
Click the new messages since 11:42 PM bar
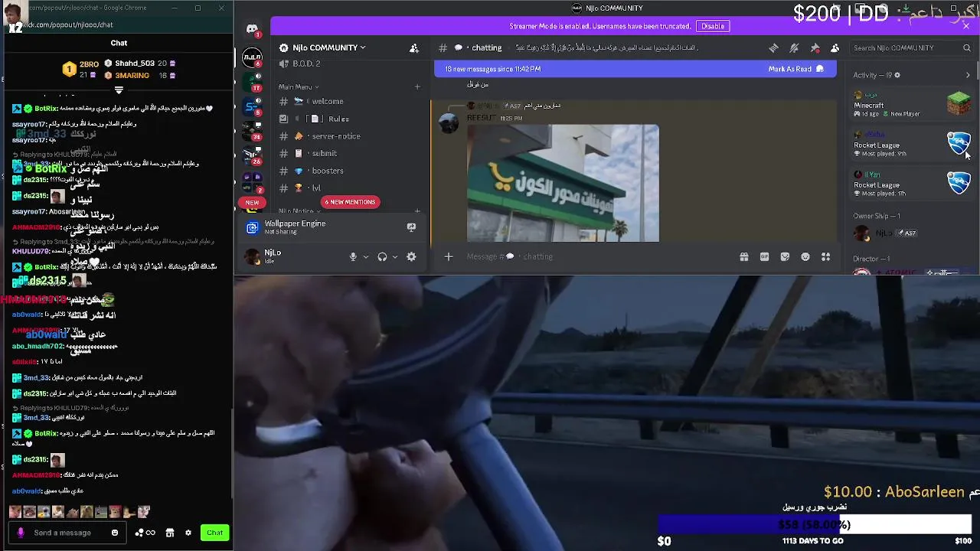[635, 69]
